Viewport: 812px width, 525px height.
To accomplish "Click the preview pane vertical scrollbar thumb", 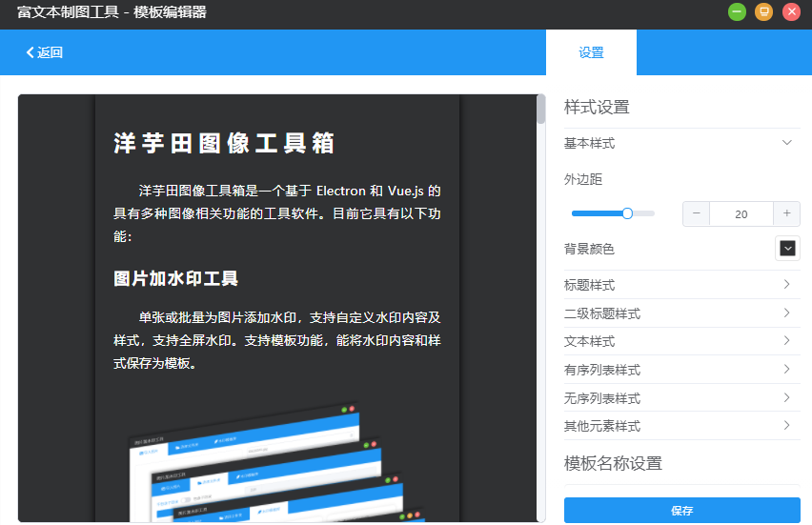I will (540, 110).
